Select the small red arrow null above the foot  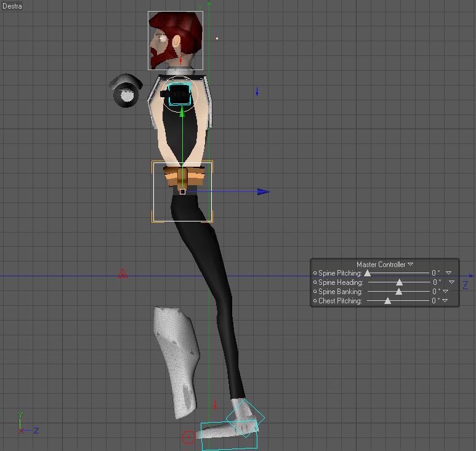(x=216, y=405)
